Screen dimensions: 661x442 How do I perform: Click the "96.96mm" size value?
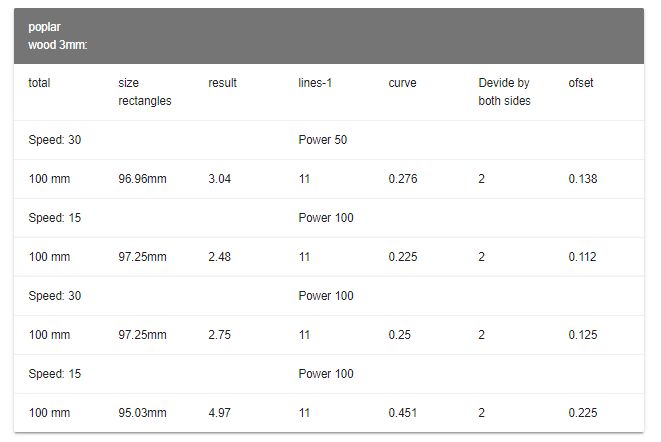tap(142, 179)
